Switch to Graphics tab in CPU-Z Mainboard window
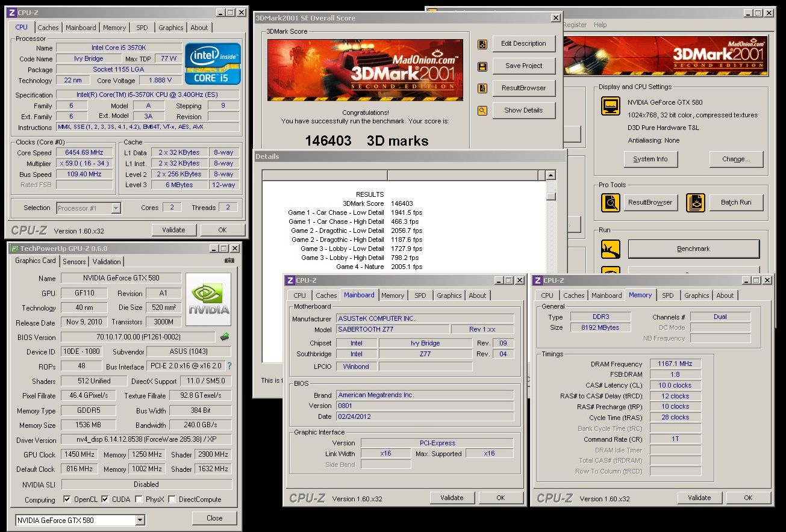The image size is (786, 532). (449, 295)
